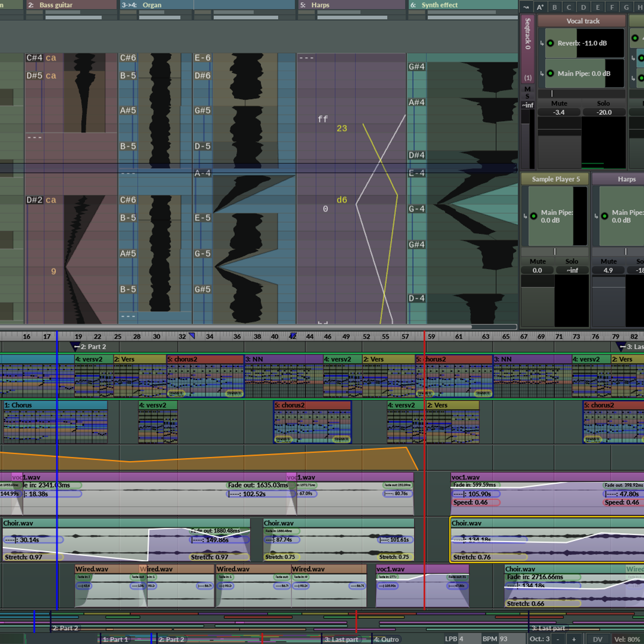Image resolution: width=644 pixels, height=644 pixels.
Task: Click the '1: Part 1' navigator marker
Action: point(115,639)
